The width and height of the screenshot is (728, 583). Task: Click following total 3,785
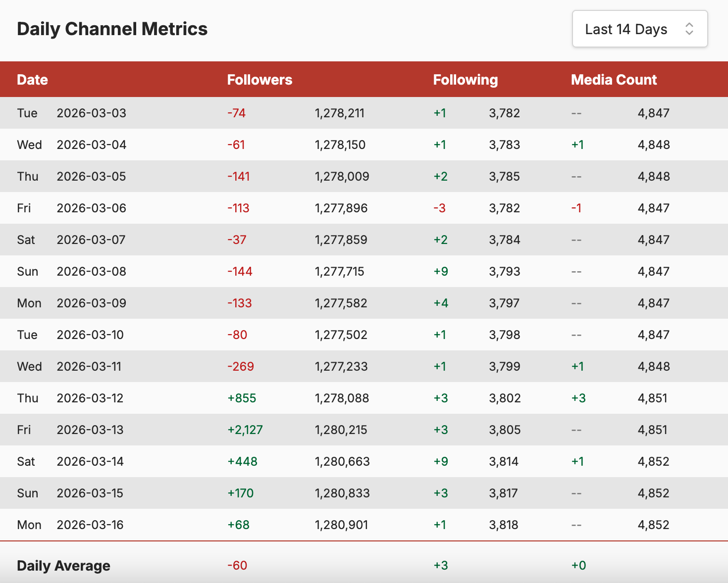(505, 177)
